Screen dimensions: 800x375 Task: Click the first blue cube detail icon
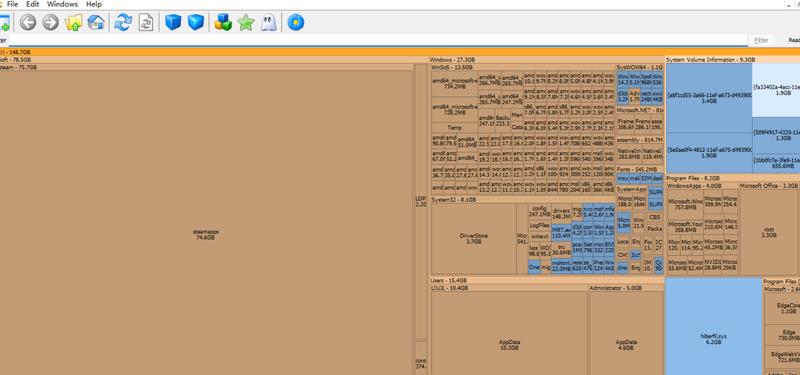pos(173,22)
